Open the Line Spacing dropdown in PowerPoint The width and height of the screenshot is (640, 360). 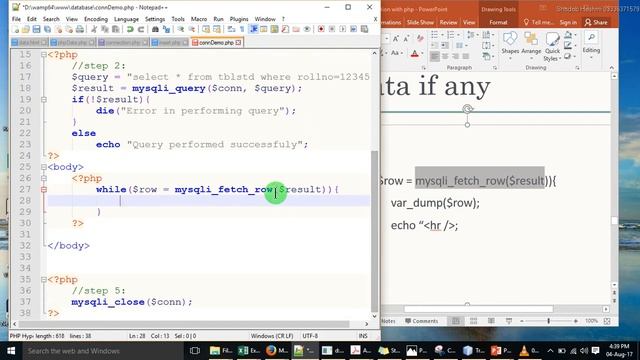point(473,35)
